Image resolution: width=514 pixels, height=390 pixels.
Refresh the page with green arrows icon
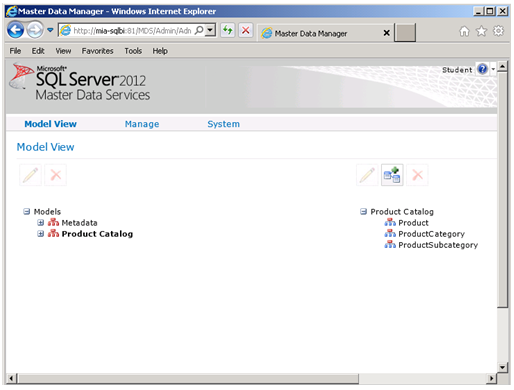228,30
